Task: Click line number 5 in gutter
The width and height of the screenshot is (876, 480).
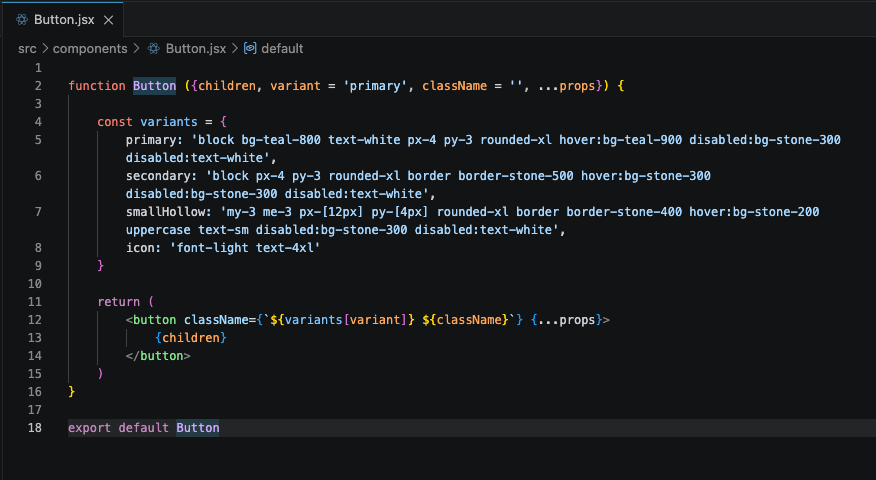Action: (38, 140)
